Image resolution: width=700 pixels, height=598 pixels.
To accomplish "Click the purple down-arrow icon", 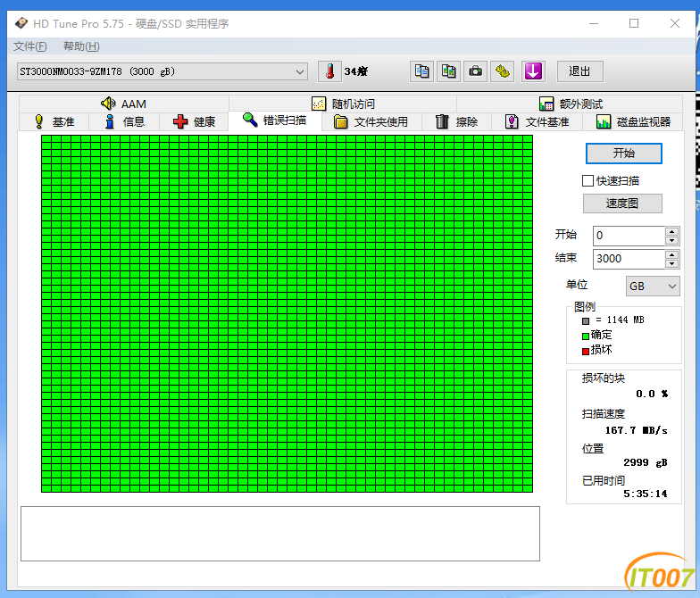I will 533,71.
